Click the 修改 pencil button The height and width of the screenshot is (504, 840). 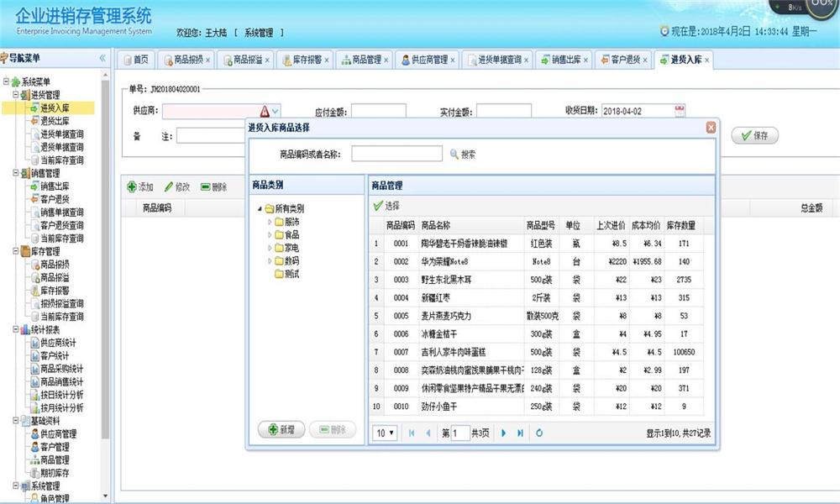pos(177,186)
